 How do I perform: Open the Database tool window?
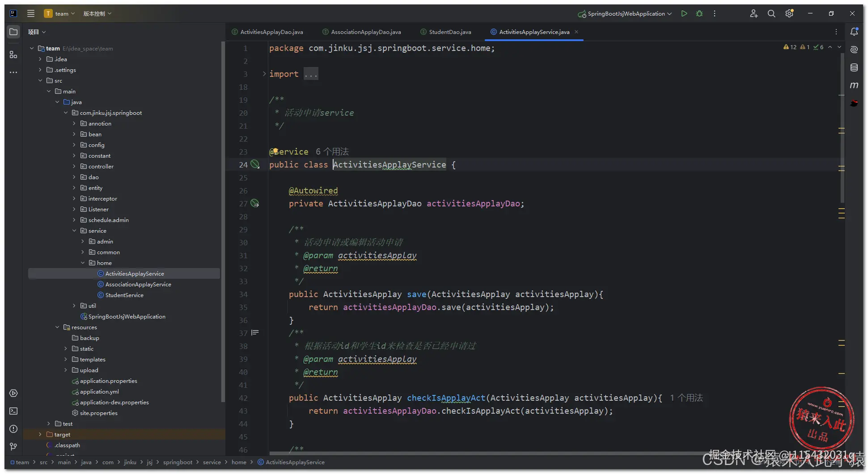coord(854,67)
